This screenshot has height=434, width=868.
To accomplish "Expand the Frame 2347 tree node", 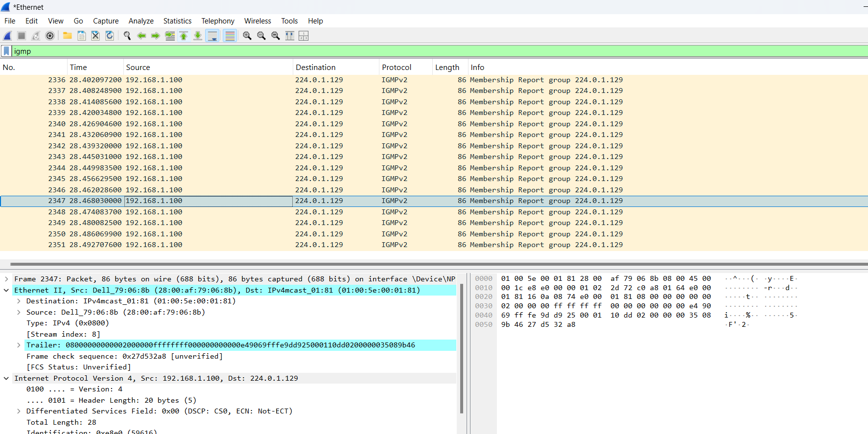I will pyautogui.click(x=6, y=279).
